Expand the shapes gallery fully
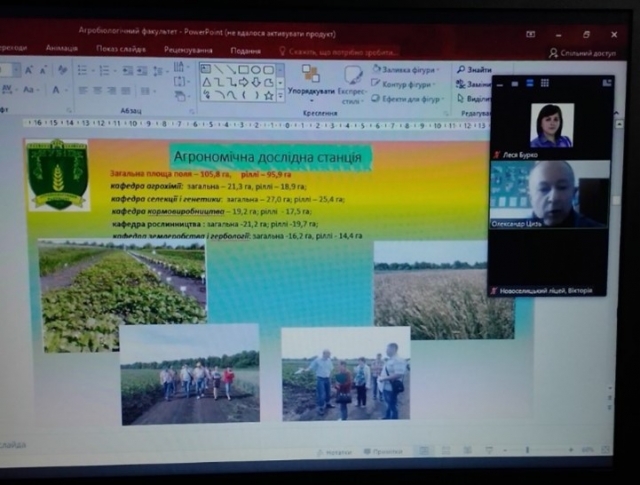 pyautogui.click(x=280, y=96)
